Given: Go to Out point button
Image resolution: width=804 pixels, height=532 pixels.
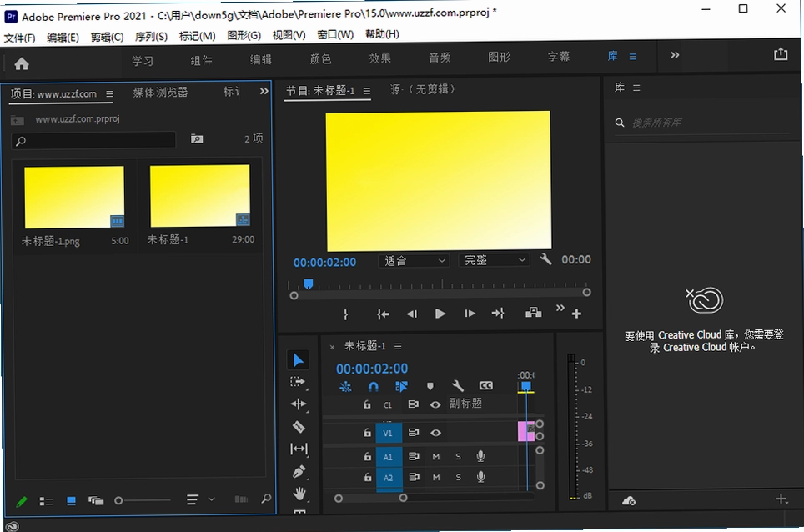Looking at the screenshot, I should (498, 314).
